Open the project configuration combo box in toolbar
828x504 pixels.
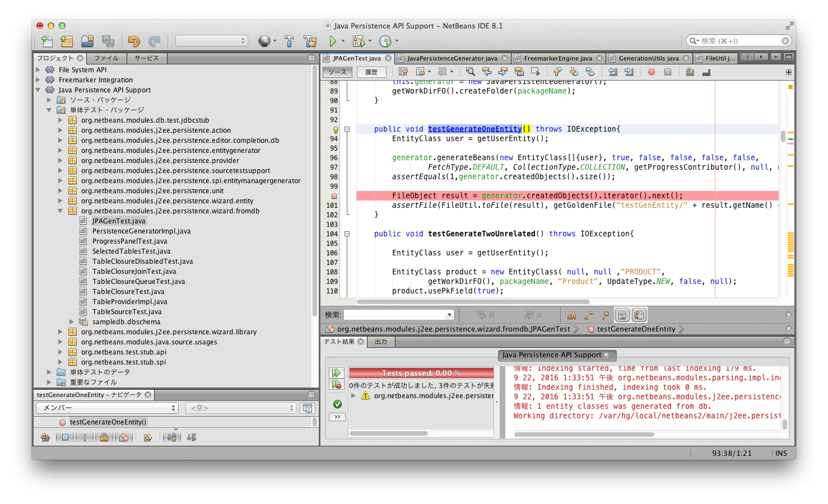(x=211, y=41)
